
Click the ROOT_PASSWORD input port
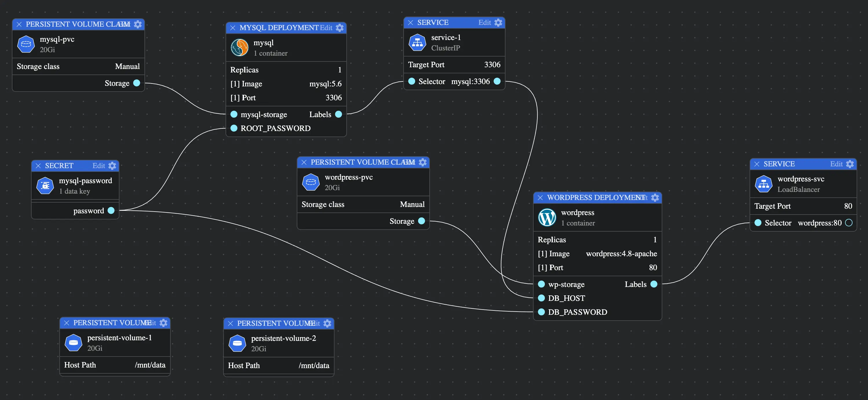[234, 128]
